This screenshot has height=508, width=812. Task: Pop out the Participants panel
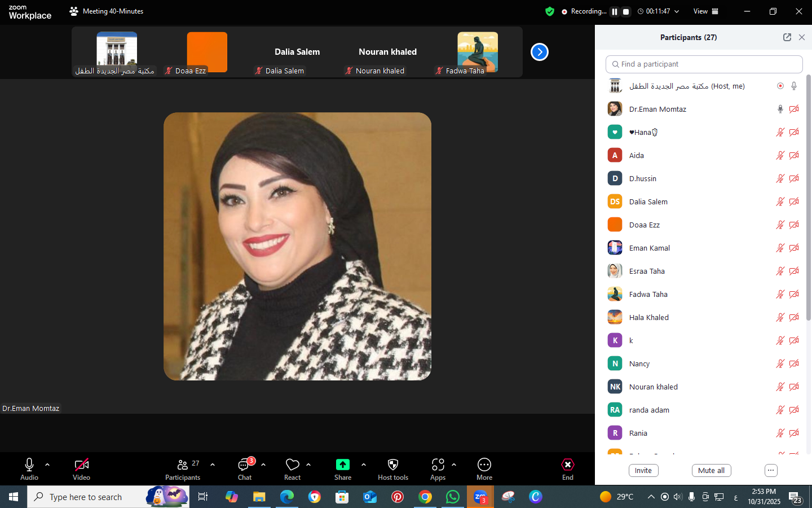point(787,37)
